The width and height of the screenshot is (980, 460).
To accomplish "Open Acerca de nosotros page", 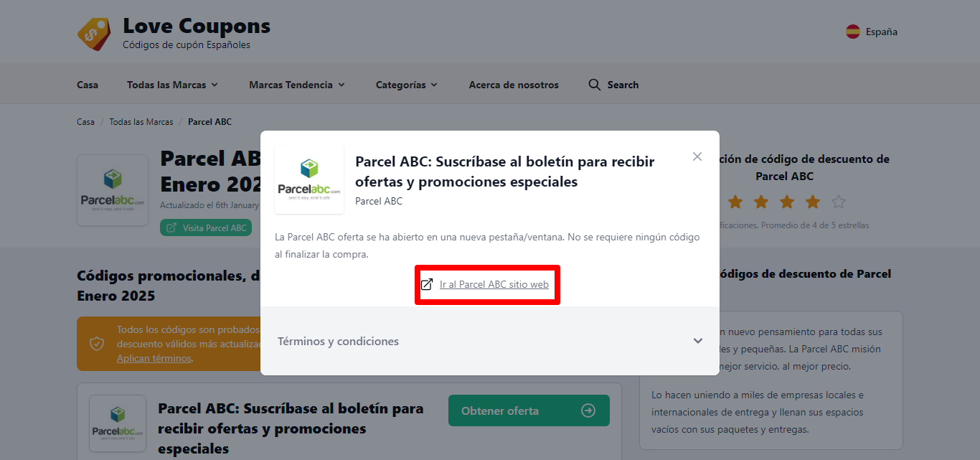I will click(514, 85).
